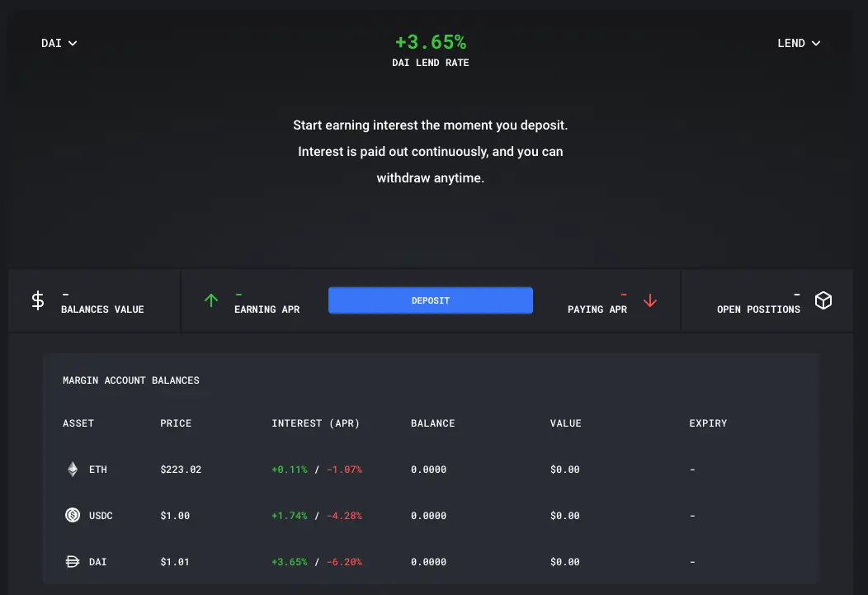Image resolution: width=868 pixels, height=595 pixels.
Task: Click the EARNING APR label
Action: (267, 309)
